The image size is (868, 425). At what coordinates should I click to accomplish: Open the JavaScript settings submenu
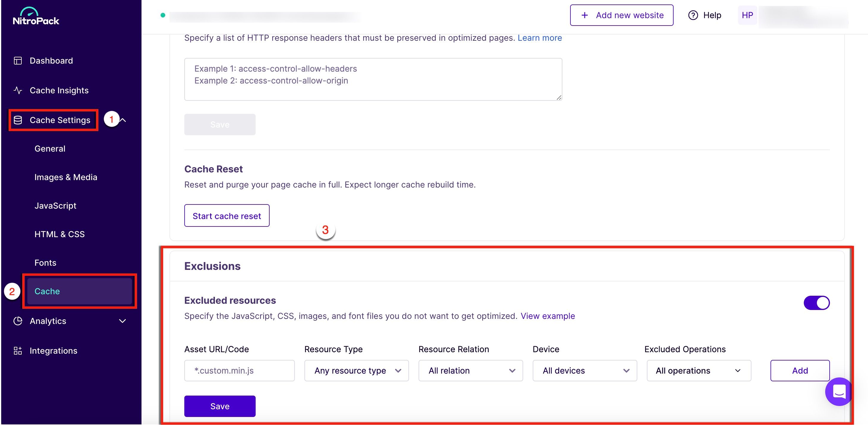[x=55, y=206]
